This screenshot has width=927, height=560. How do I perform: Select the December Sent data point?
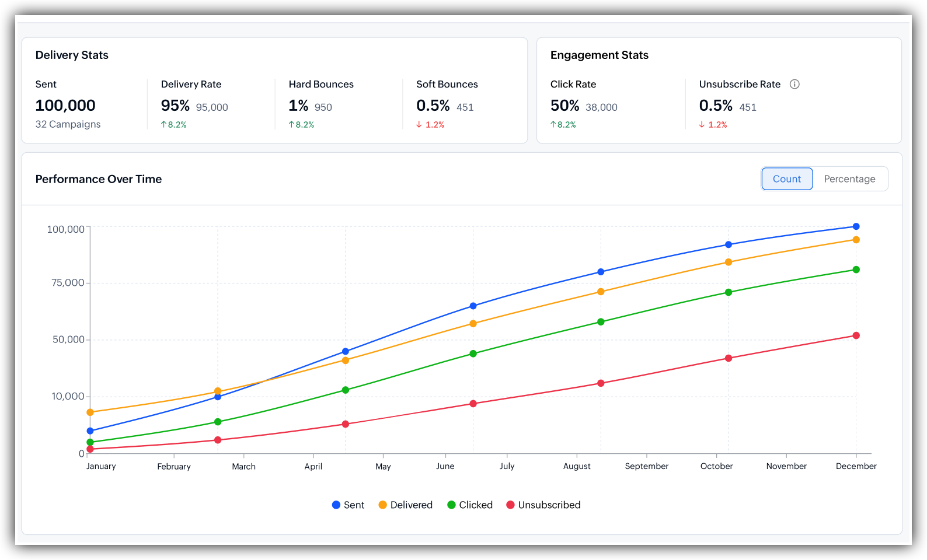tap(856, 226)
